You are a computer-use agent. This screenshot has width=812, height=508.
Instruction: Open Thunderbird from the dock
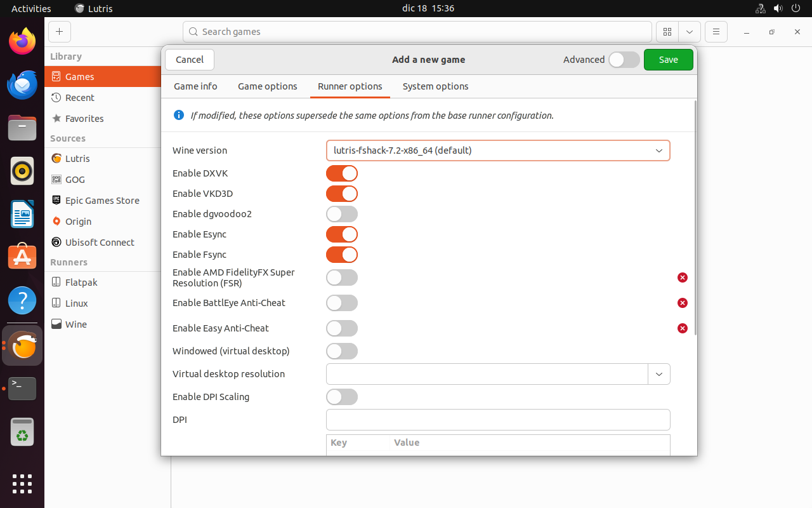(x=22, y=85)
